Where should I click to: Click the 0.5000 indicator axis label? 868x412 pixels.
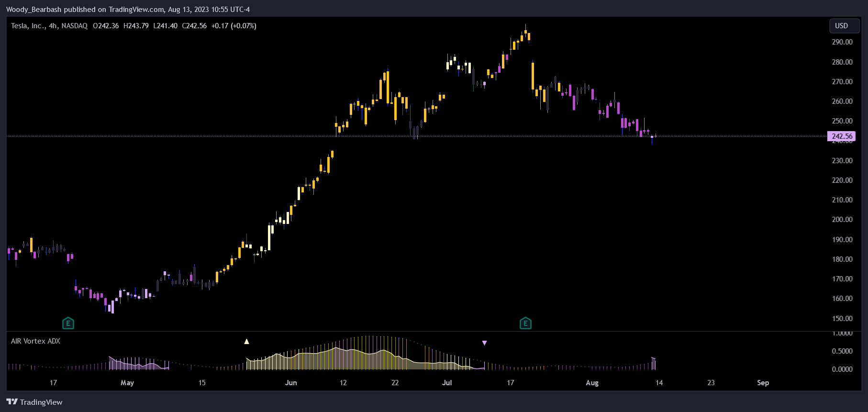[x=842, y=351]
